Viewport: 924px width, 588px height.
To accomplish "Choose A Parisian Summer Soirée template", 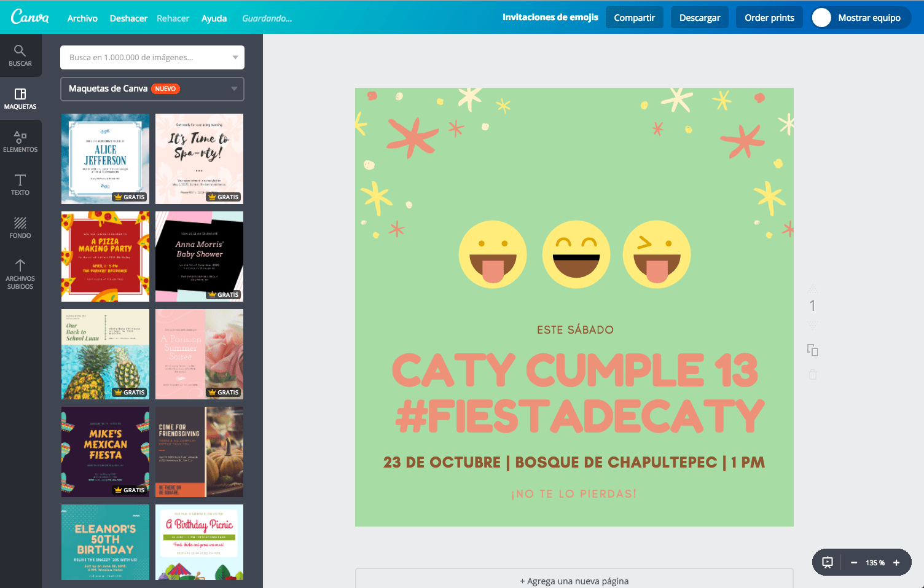I will tap(199, 354).
